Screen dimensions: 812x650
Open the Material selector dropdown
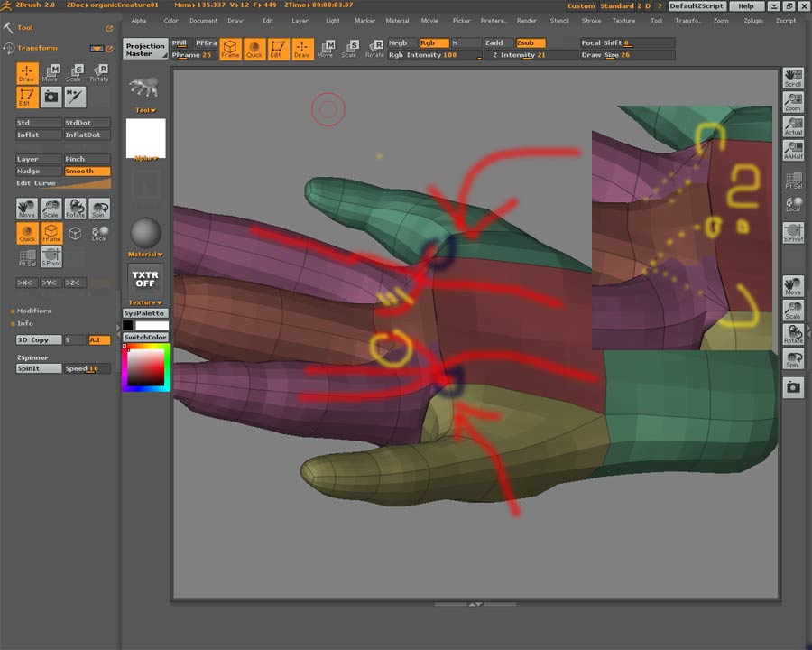tap(145, 255)
